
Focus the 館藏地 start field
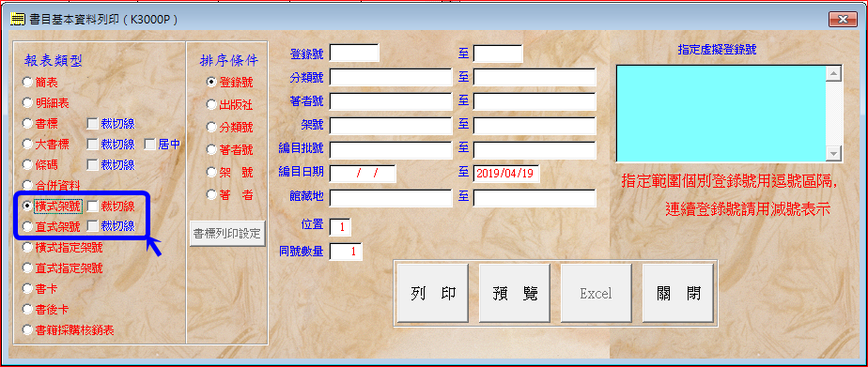coord(391,198)
